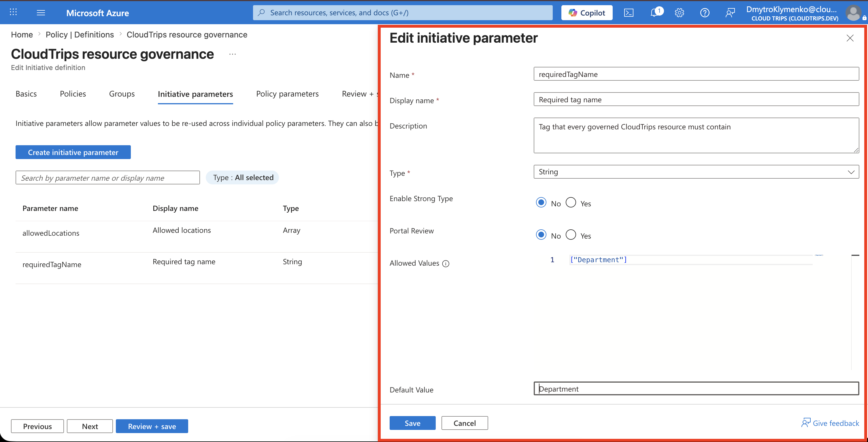Screen dimensions: 868x442
Task: Show Allowed Values info tooltip icon
Action: (x=446, y=264)
